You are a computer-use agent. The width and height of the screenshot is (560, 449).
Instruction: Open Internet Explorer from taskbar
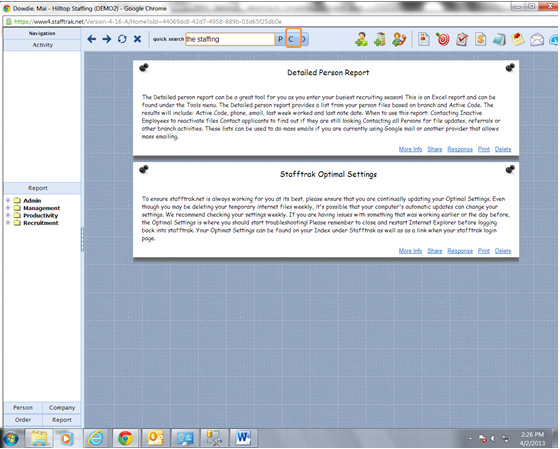coord(96,438)
